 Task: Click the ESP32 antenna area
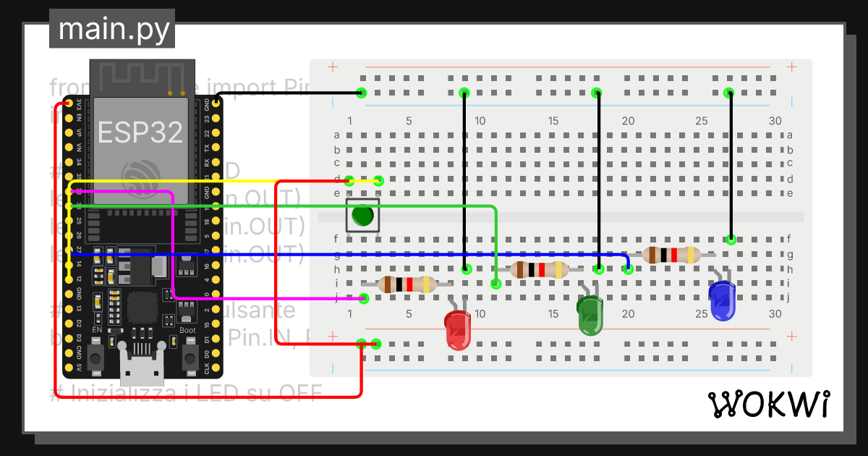tap(142, 77)
